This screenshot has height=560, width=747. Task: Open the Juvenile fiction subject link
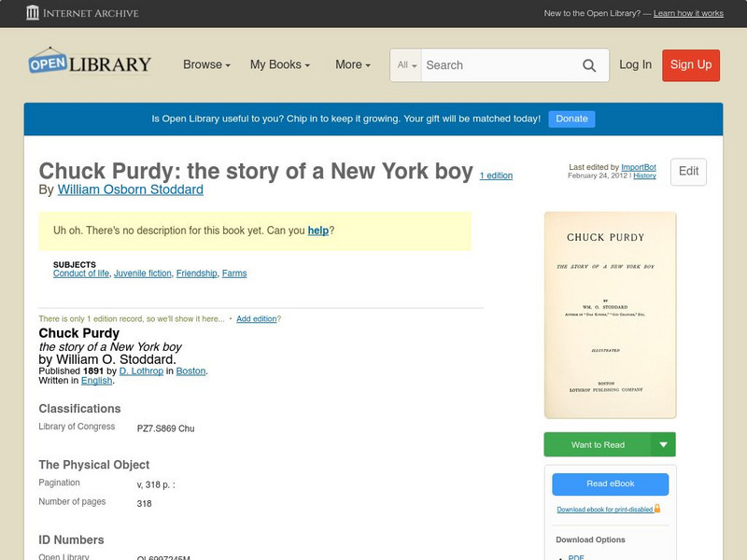pyautogui.click(x=143, y=273)
